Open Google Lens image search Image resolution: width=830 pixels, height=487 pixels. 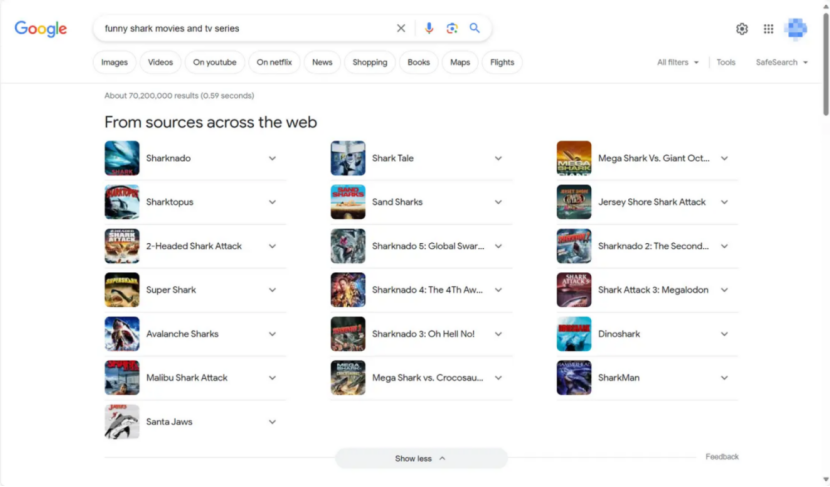pyautogui.click(x=452, y=29)
